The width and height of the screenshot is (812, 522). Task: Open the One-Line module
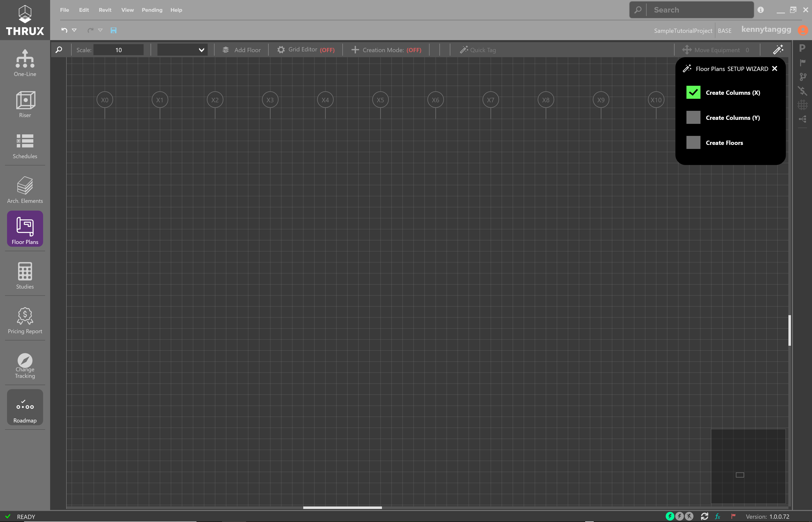25,63
